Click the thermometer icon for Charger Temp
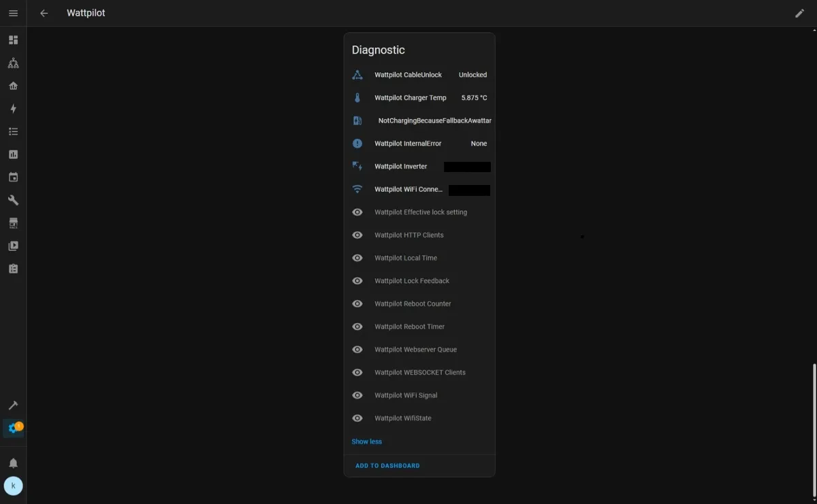Viewport: 817px width, 504px height. tap(357, 98)
